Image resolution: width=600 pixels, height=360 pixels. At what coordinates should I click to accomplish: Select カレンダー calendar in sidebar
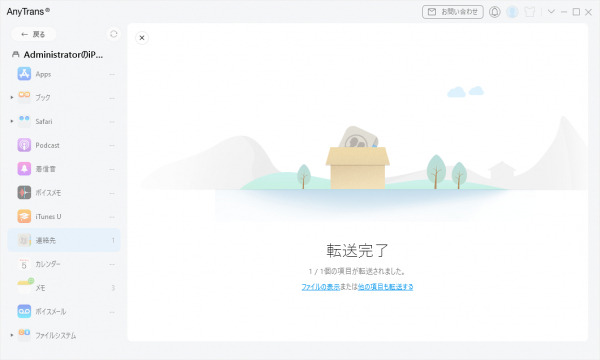(64, 264)
